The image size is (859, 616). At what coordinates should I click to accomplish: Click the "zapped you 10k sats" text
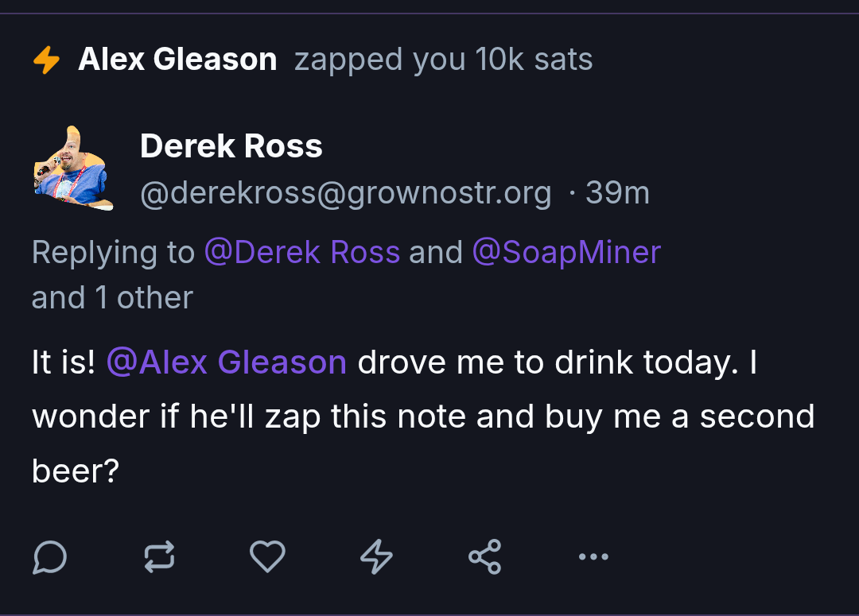click(443, 60)
